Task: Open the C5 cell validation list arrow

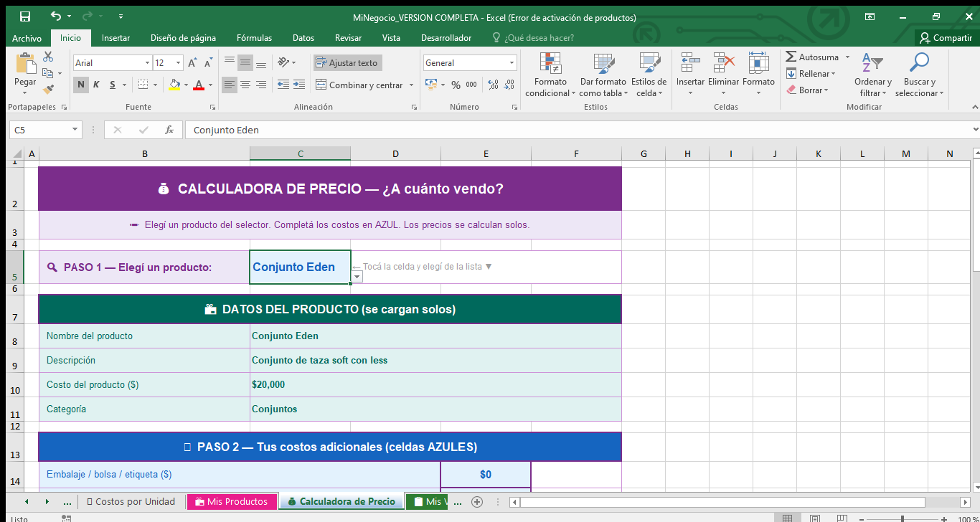Action: click(357, 276)
